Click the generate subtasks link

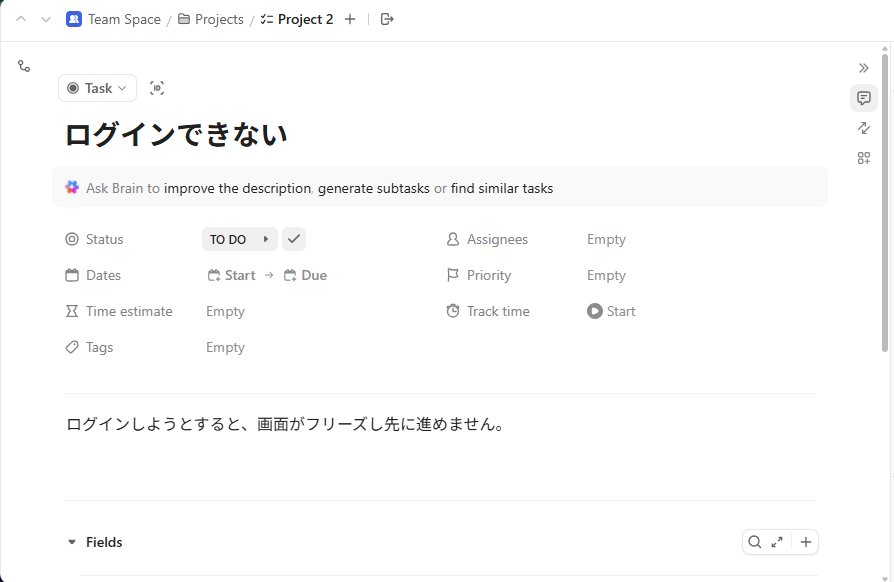(373, 188)
